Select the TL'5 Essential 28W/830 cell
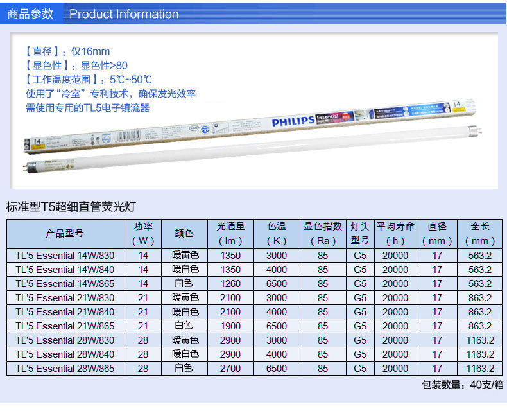This screenshot has height=420, width=507. point(65,340)
